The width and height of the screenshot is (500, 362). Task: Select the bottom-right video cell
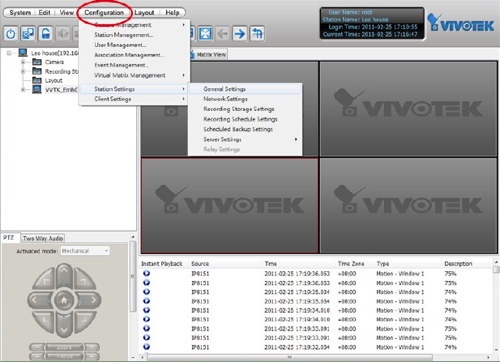click(x=409, y=206)
